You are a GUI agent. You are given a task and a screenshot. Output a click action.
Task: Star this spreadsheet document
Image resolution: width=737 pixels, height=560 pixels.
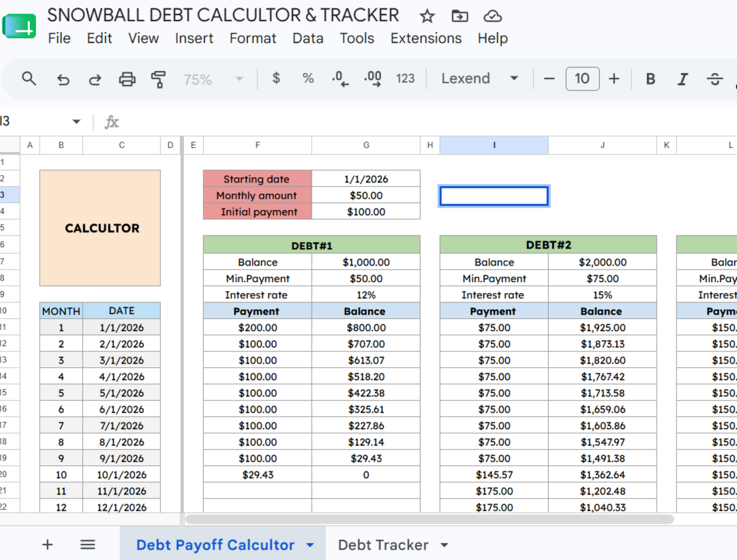(x=427, y=16)
